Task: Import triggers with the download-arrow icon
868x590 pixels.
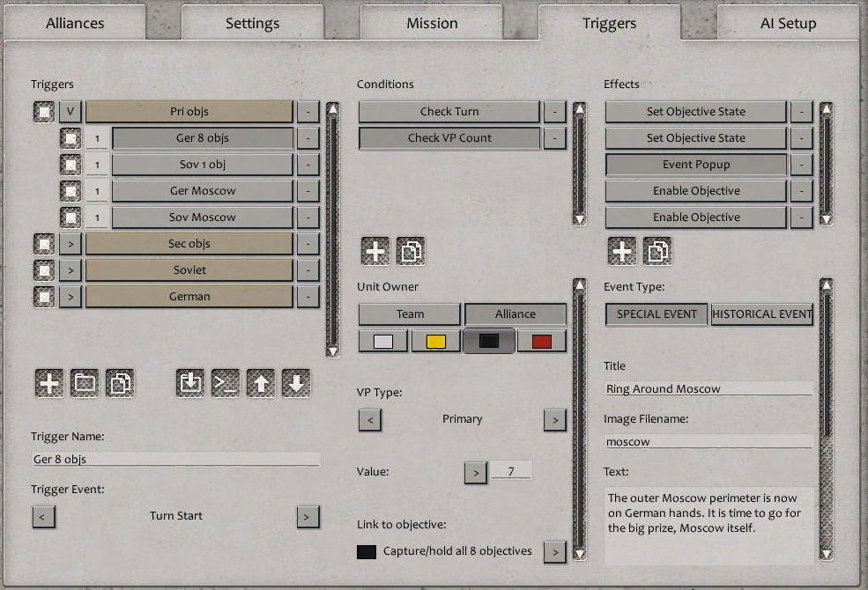Action: [x=190, y=383]
